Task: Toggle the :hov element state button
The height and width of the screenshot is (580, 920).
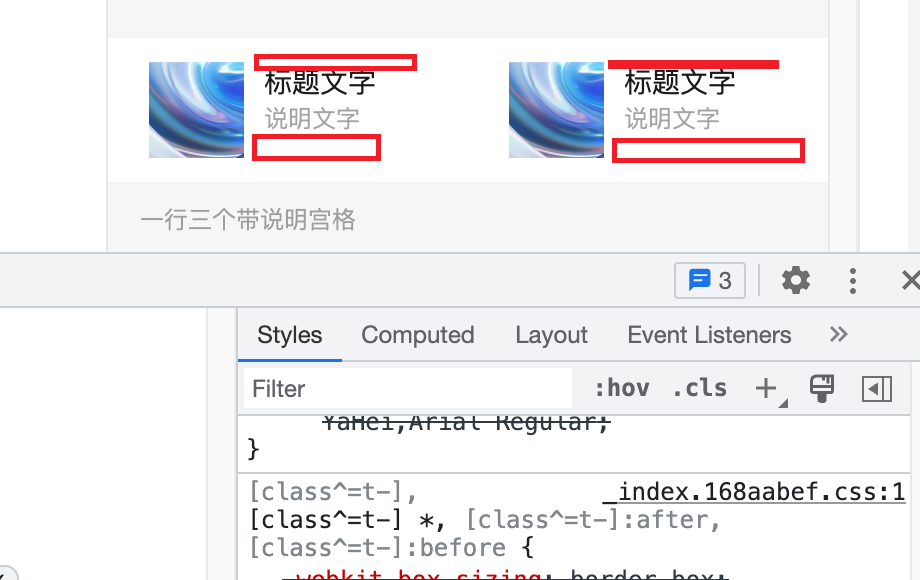Action: (x=622, y=388)
